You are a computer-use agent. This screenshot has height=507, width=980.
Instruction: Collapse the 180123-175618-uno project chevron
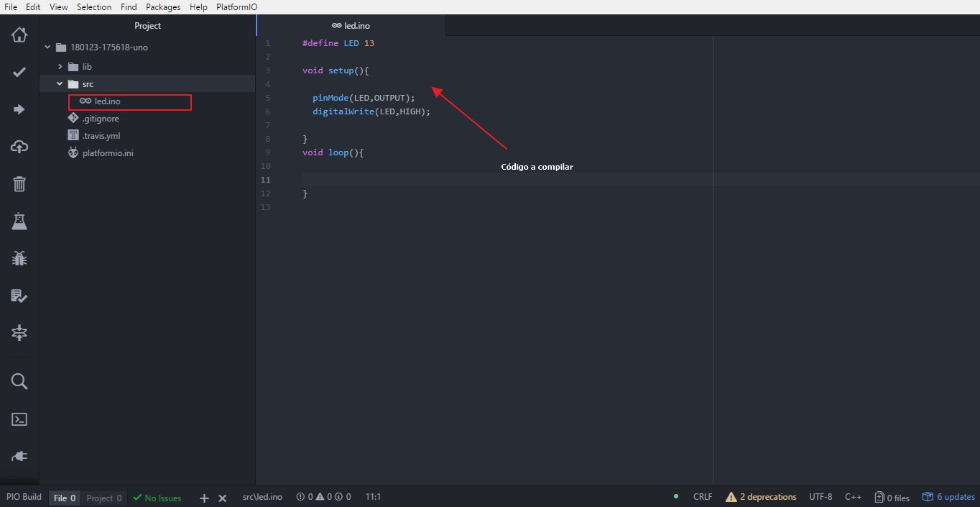(x=48, y=47)
